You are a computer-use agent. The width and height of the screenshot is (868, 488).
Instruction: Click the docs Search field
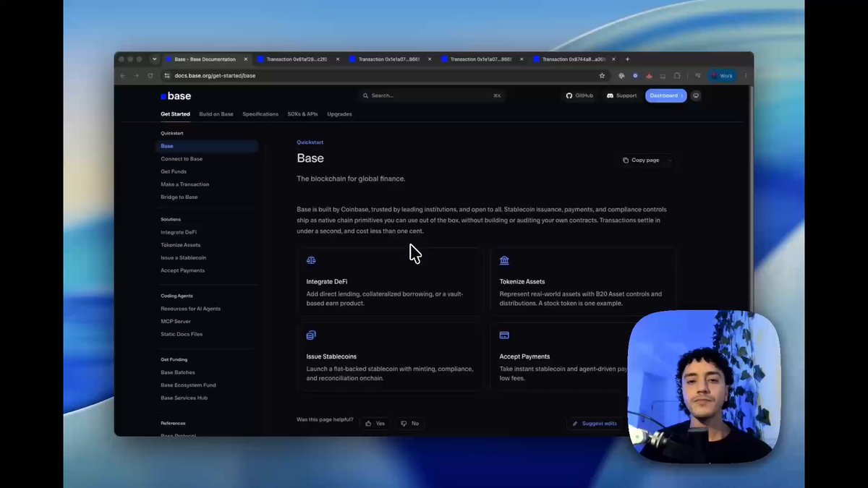431,95
